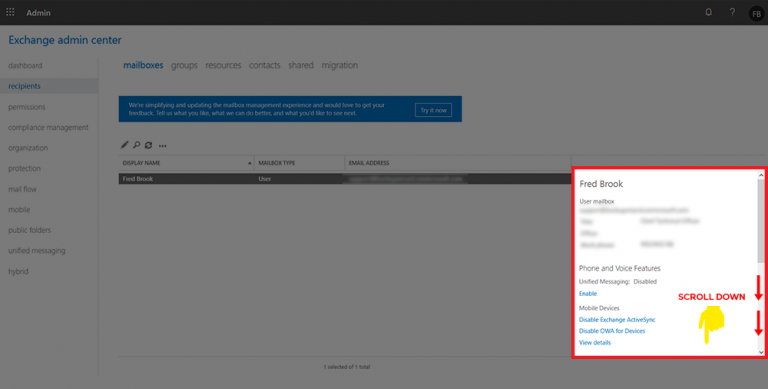The image size is (768, 389).
Task: Click the Try it now button
Action: coord(433,110)
